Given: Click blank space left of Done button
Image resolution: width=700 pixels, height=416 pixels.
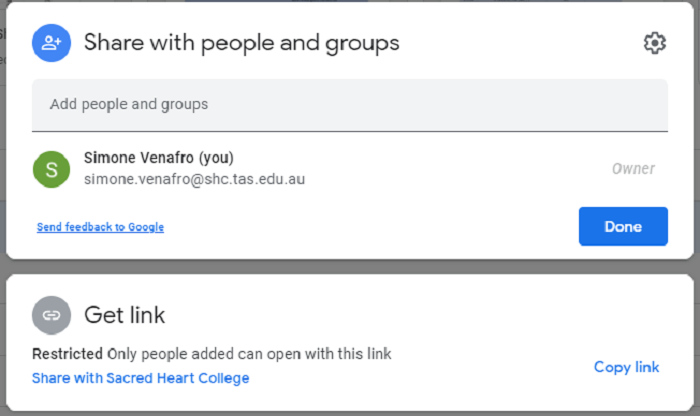Looking at the screenshot, I should coord(380,227).
